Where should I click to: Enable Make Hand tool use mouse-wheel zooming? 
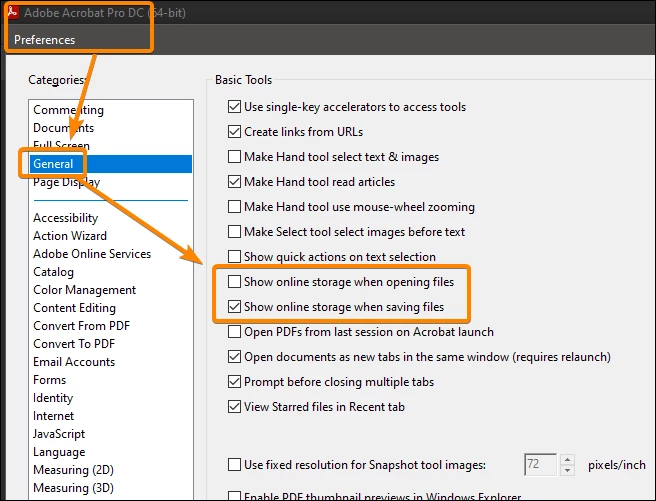point(234,207)
